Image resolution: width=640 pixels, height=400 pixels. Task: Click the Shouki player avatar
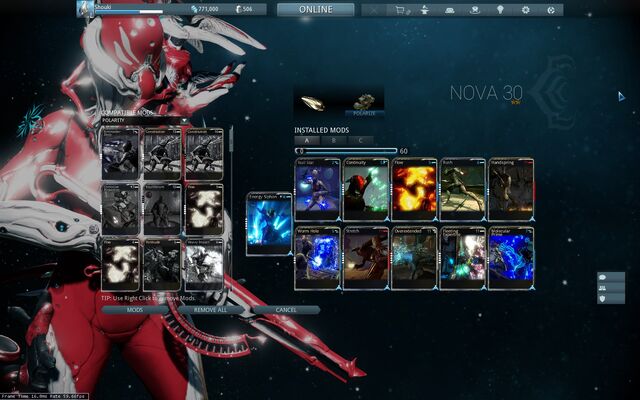[x=85, y=9]
